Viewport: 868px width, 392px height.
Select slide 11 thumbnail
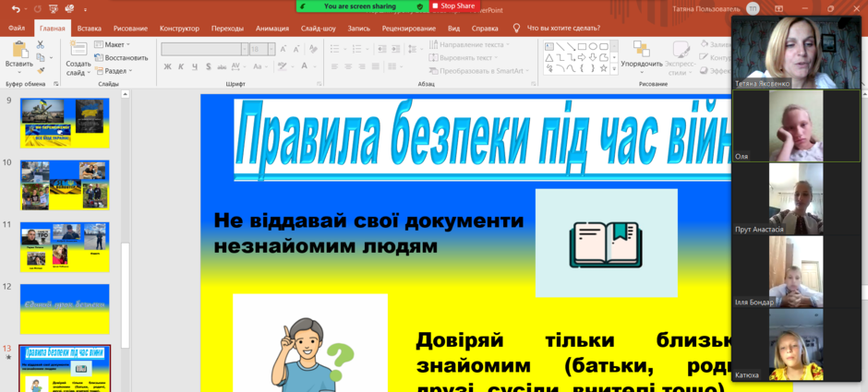click(65, 247)
